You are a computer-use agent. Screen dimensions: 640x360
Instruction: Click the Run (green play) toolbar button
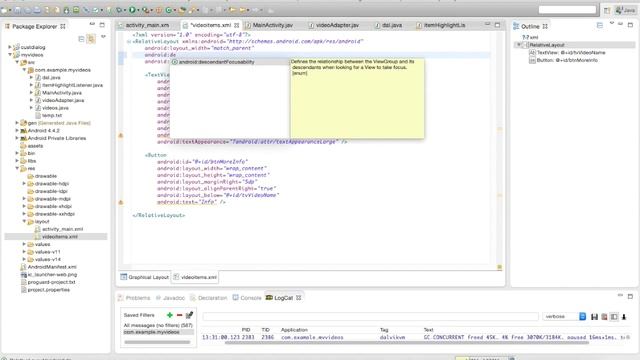[132, 10]
